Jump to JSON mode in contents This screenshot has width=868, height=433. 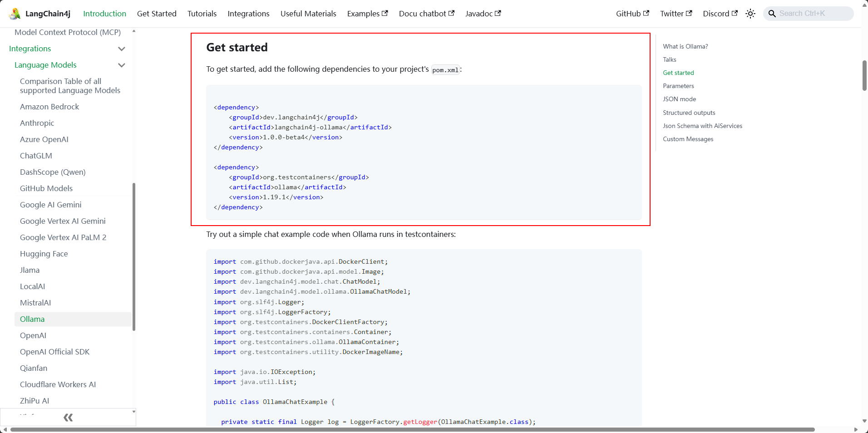coord(679,99)
